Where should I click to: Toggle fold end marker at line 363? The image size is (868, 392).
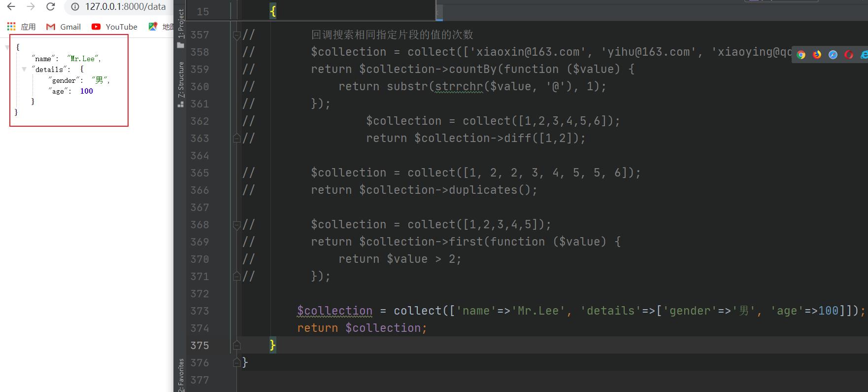pyautogui.click(x=236, y=139)
